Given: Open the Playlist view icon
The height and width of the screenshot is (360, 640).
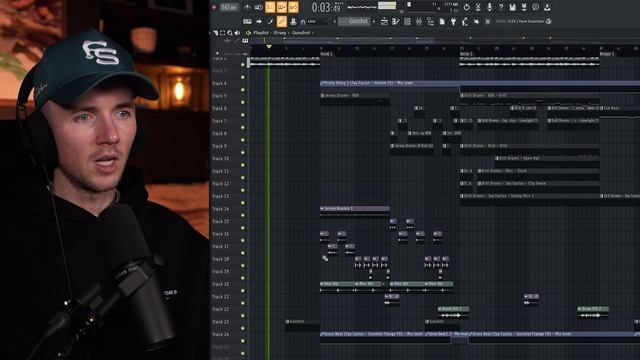Looking at the screenshot, I should pyautogui.click(x=384, y=21).
